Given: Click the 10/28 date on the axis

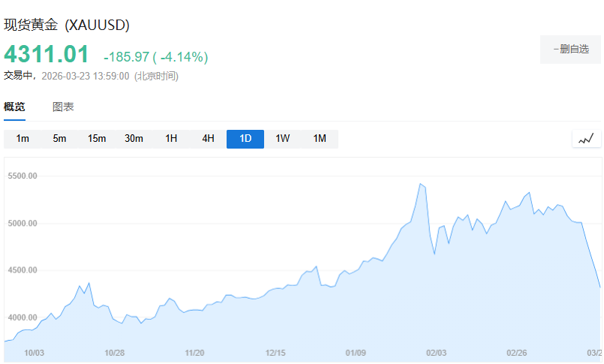Looking at the screenshot, I should 114,352.
